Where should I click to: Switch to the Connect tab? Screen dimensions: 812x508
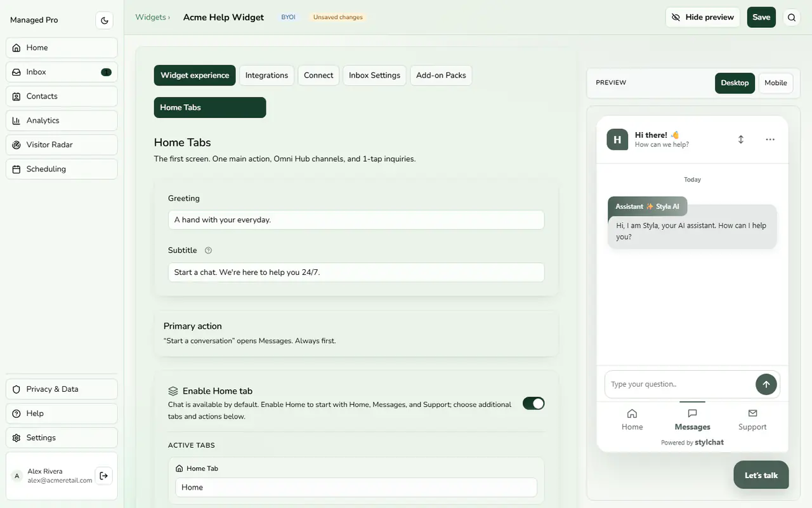[x=318, y=75]
